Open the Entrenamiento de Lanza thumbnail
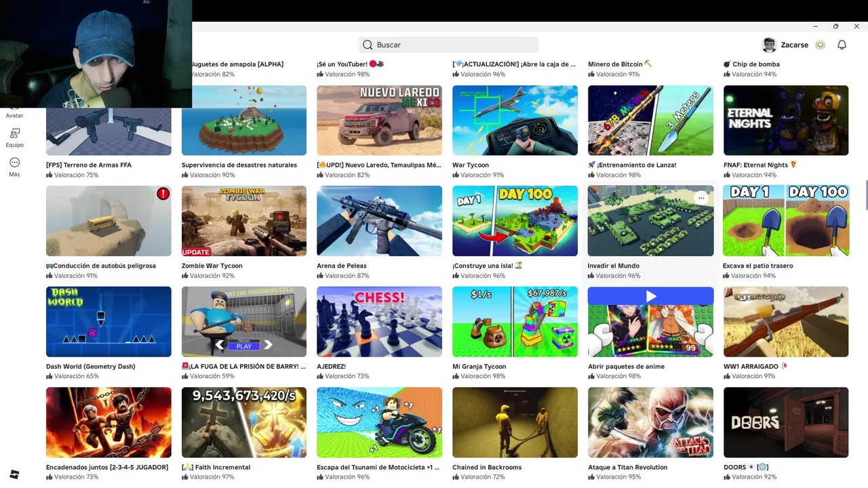The width and height of the screenshot is (868, 488). [x=650, y=120]
